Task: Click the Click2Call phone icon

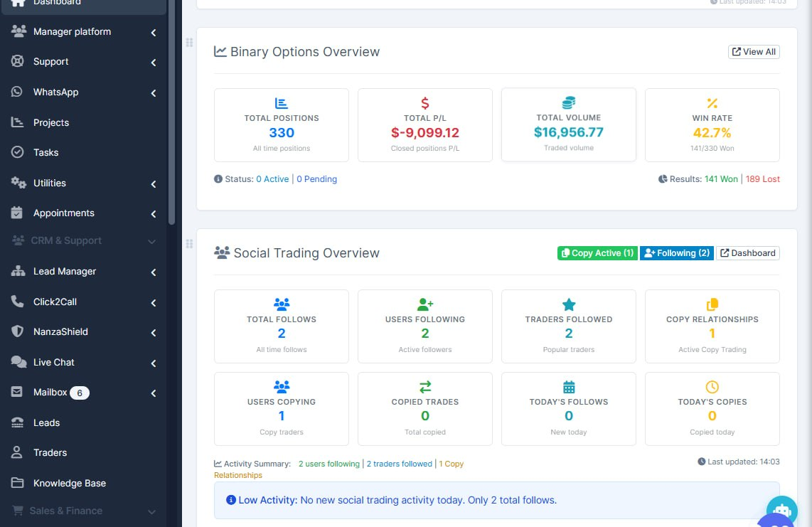Action: 17,302
